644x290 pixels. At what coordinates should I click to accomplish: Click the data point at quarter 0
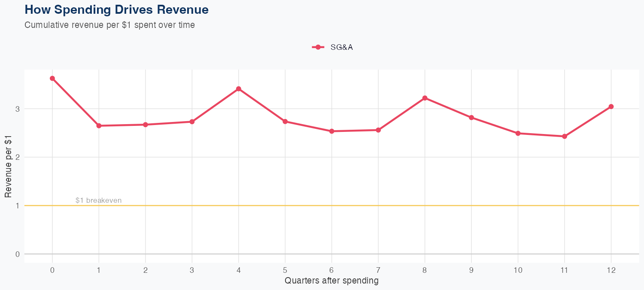[52, 78]
